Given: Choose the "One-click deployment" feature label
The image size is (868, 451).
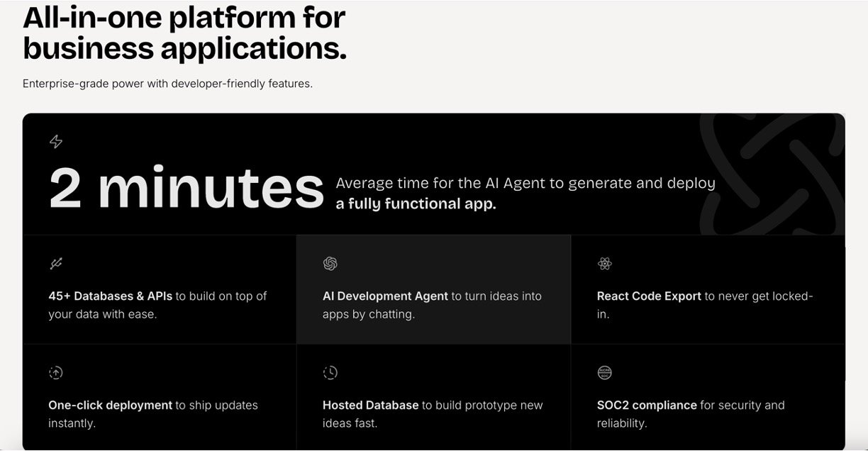Looking at the screenshot, I should (x=110, y=406).
